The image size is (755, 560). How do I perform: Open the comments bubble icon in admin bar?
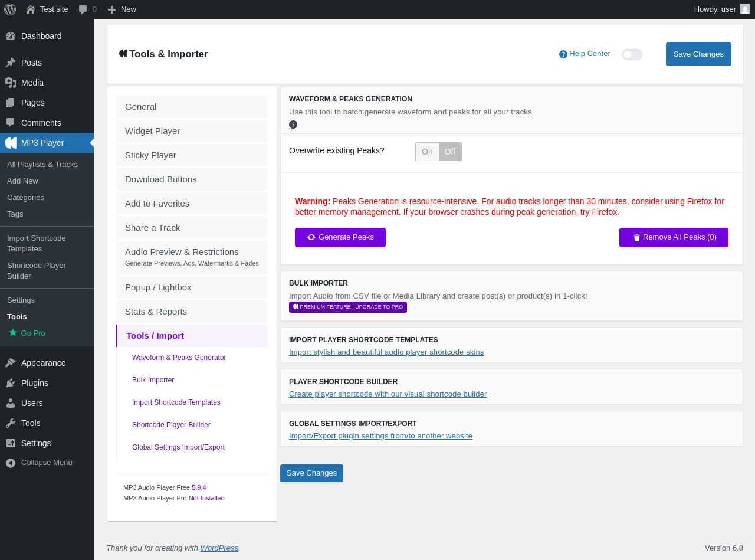(x=83, y=9)
